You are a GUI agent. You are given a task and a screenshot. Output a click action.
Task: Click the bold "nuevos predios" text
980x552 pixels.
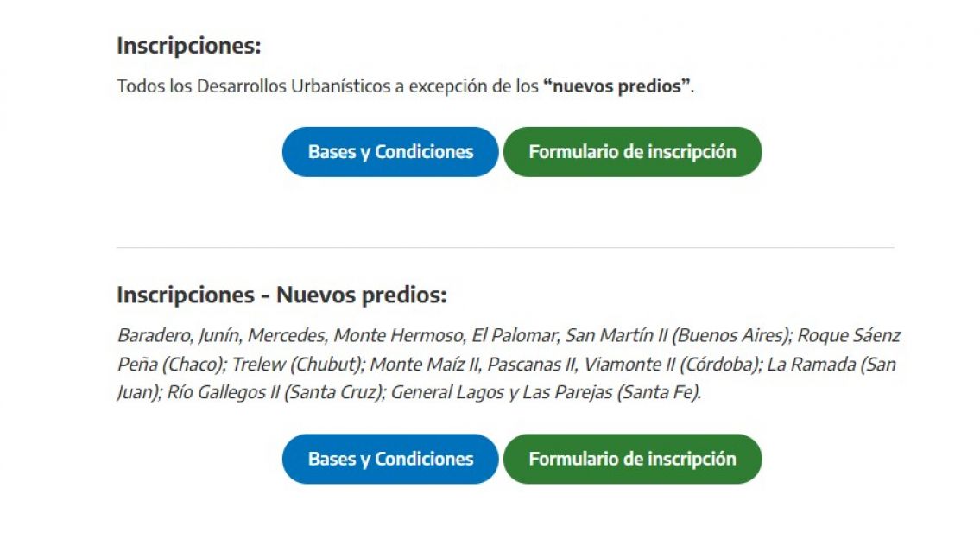click(618, 86)
